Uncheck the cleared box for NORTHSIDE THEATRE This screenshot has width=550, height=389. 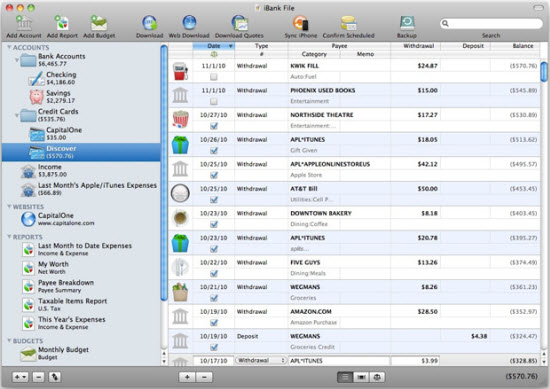[214, 126]
